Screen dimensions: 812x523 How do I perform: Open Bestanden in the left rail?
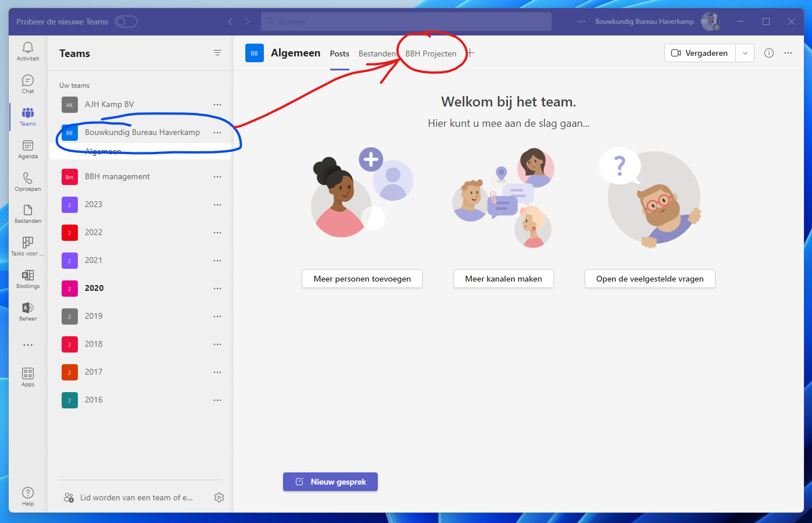click(x=28, y=214)
